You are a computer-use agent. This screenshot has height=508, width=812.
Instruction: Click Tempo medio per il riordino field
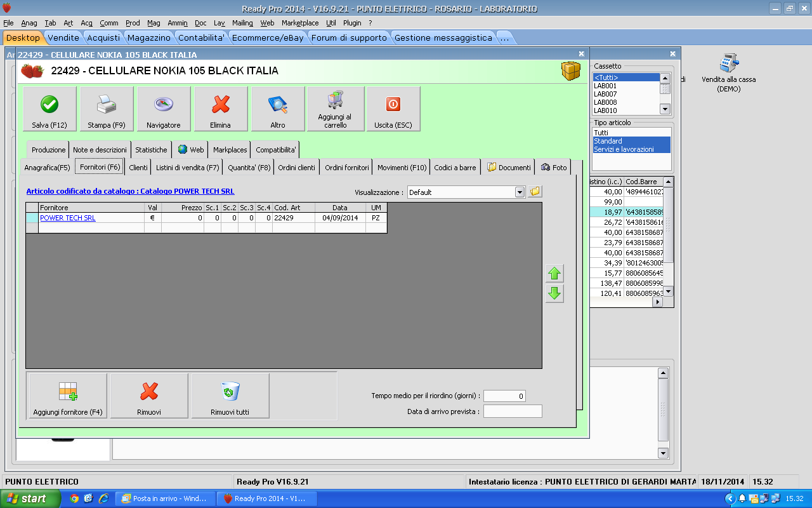(x=504, y=396)
